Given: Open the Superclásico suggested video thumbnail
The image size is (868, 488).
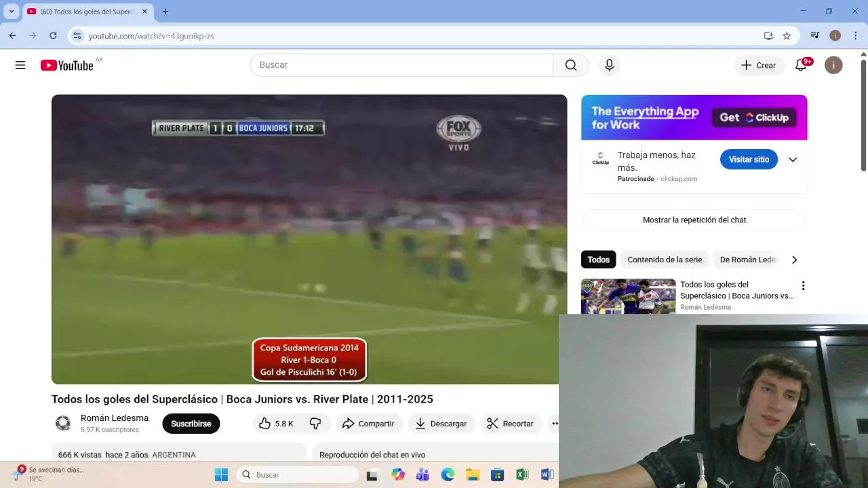Looking at the screenshot, I should [629, 296].
